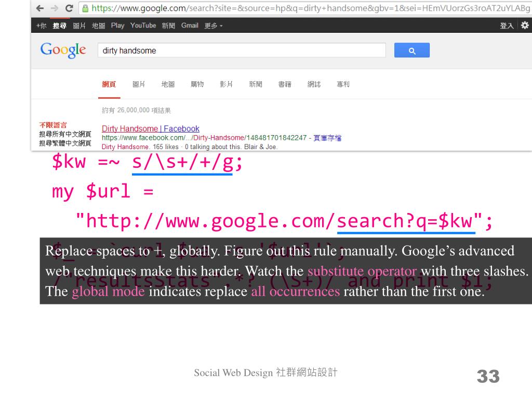Open 圖片 in the black navigation bar
Screen dimensions: 532x399
pyautogui.click(x=79, y=25)
